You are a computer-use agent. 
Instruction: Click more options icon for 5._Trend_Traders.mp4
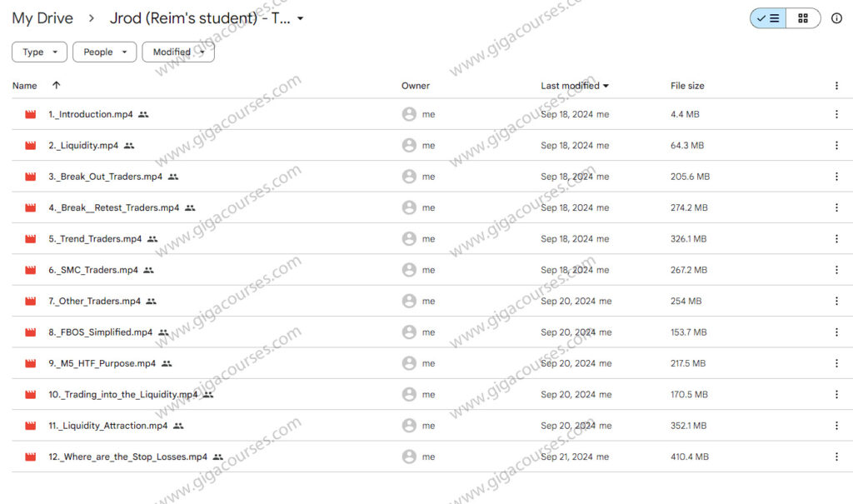click(x=836, y=239)
